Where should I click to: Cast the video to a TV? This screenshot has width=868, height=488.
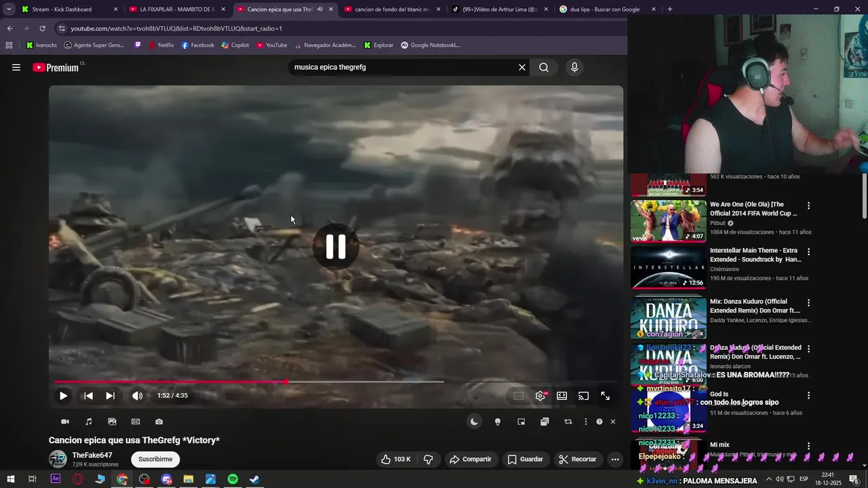click(x=583, y=396)
